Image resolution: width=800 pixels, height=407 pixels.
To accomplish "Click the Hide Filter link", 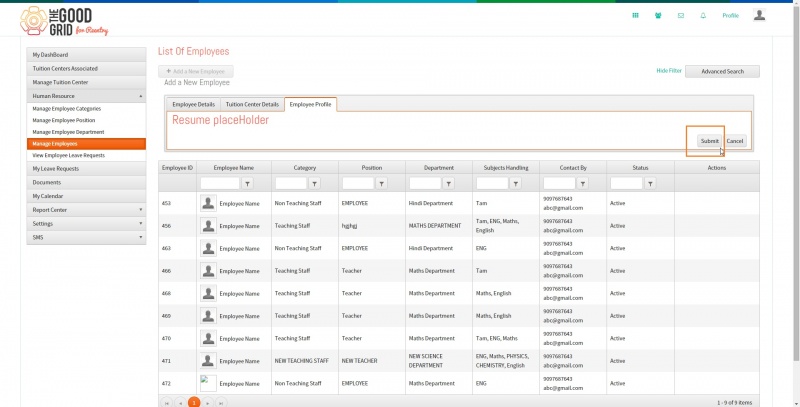I will 669,71.
